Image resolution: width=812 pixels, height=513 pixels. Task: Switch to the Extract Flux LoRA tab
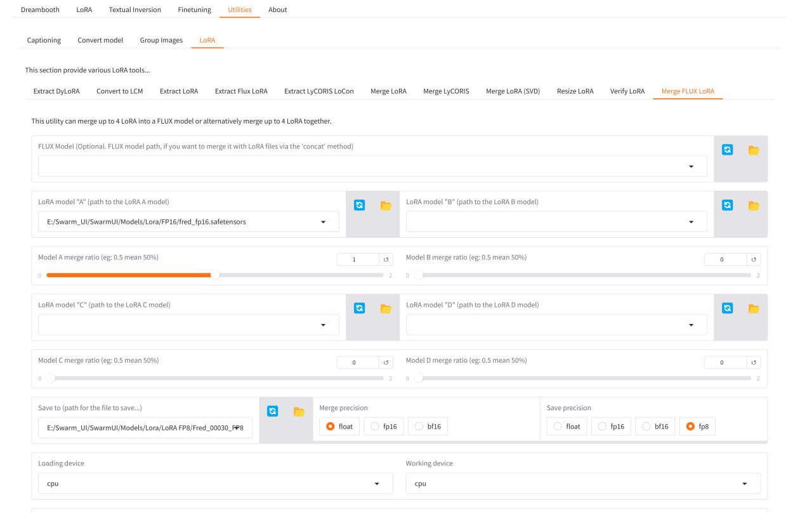coord(241,91)
